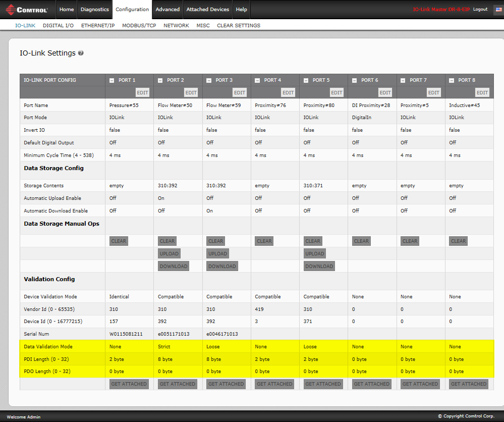Open the Attached Devices menu

[208, 9]
